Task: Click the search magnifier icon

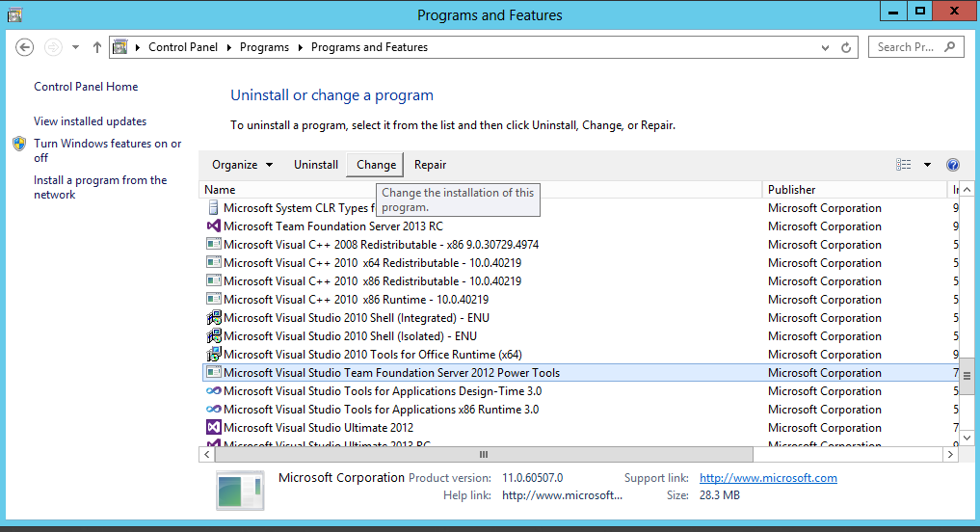Action: tap(950, 47)
